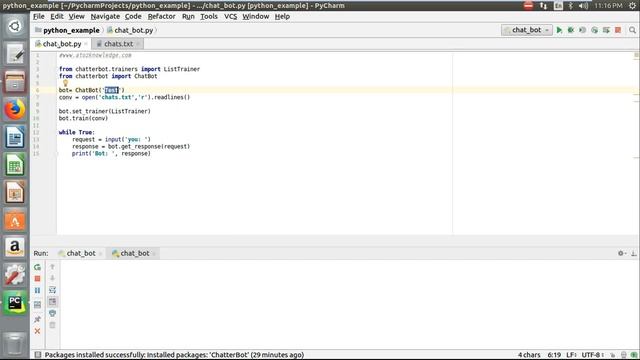
Task: Click the while True line in editor
Action: pos(77,132)
